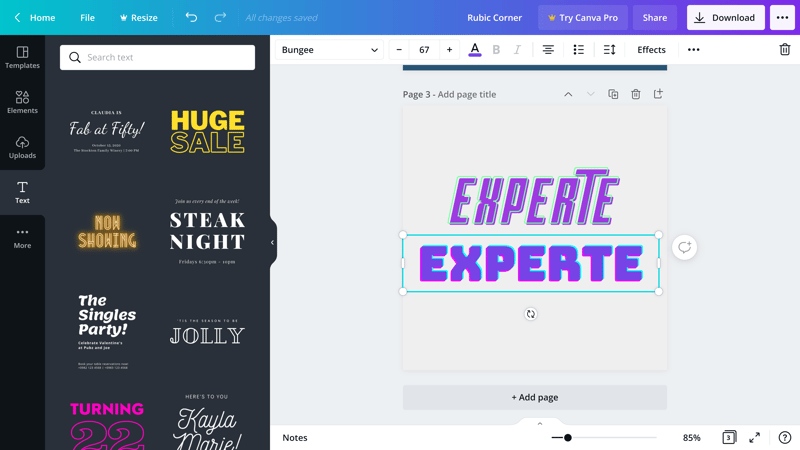
Task: Duplicate Page 3 using copy icon
Action: [x=613, y=94]
